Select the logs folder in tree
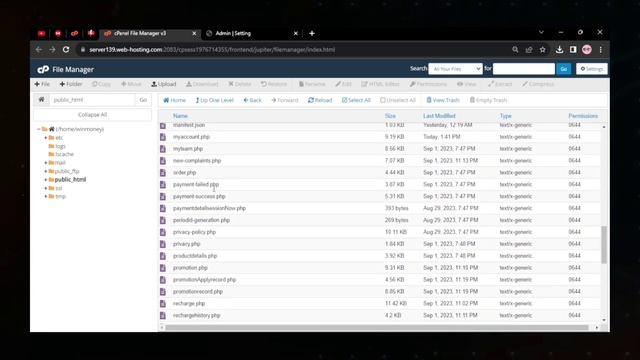Image resolution: width=640 pixels, height=360 pixels. (60, 146)
